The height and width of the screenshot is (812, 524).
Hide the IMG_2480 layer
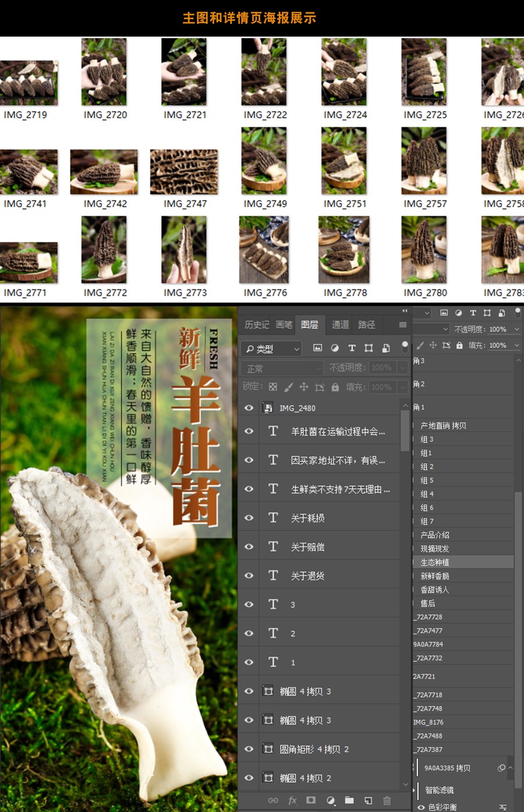click(x=249, y=408)
